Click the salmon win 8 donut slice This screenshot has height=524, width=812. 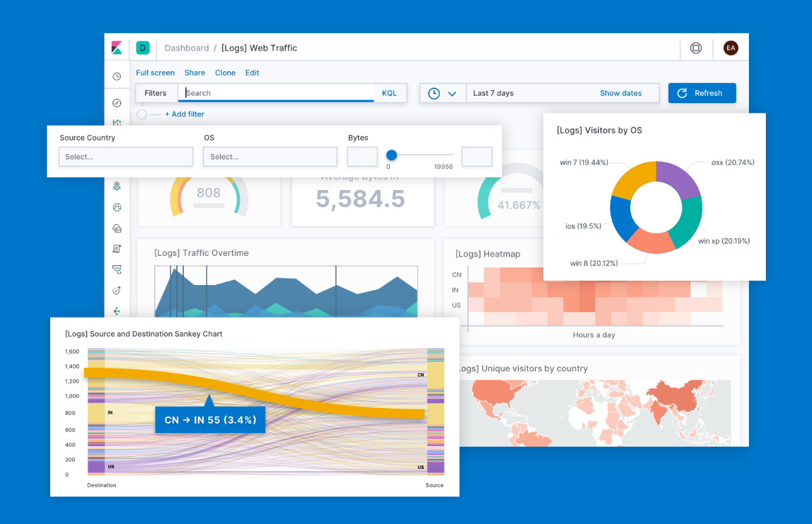(651, 242)
